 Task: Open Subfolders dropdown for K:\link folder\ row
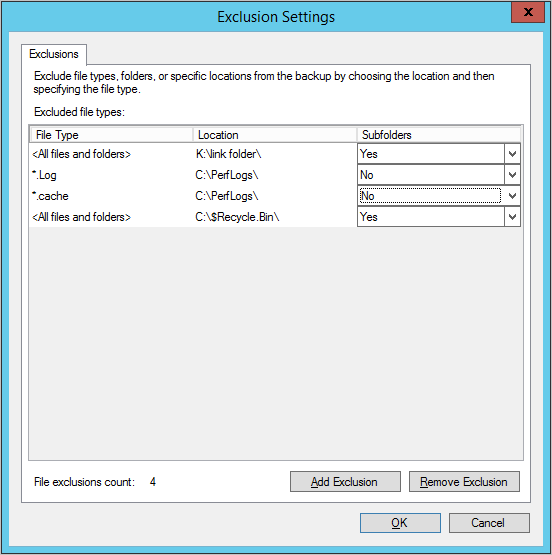click(x=512, y=154)
